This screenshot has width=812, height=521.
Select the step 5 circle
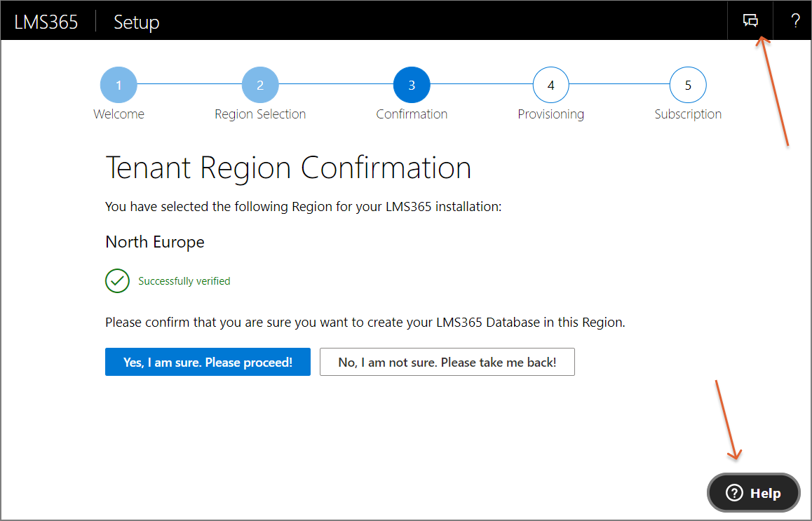coord(688,86)
